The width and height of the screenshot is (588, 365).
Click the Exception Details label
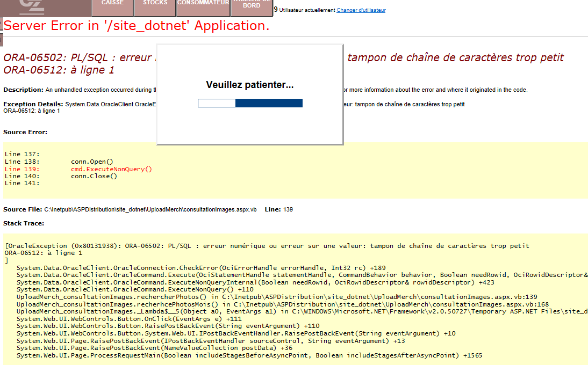tap(33, 104)
